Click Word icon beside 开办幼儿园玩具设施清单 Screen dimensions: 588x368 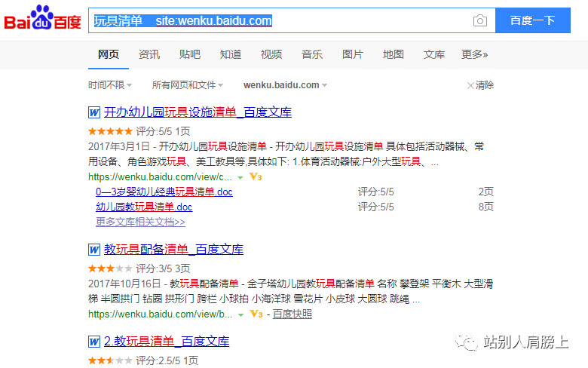pos(94,112)
